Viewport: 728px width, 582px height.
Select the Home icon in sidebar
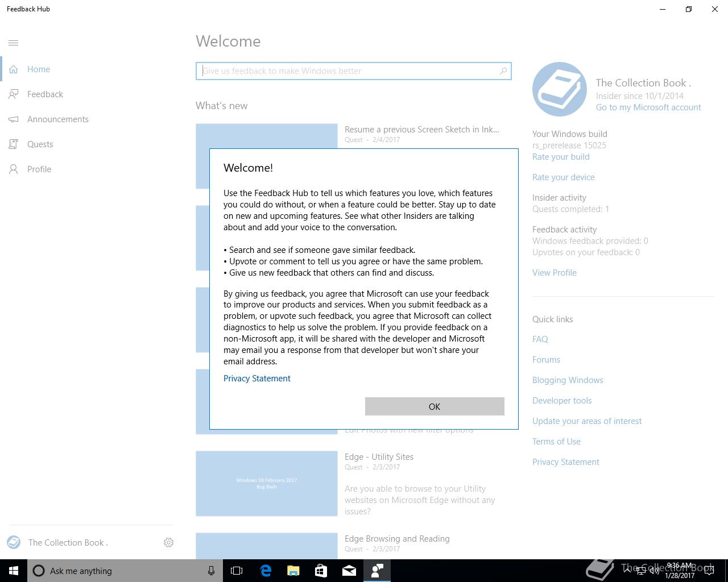[x=14, y=69]
